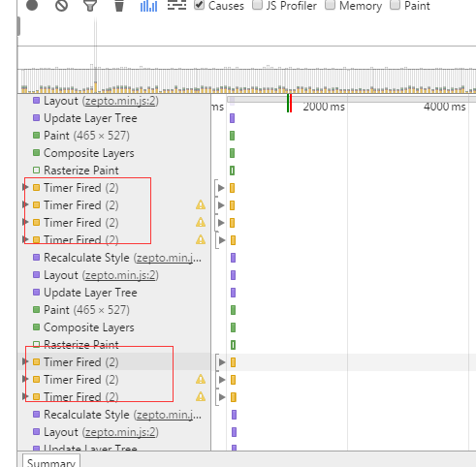The image size is (476, 467).
Task: Enable the JS Profiler checkbox
Action: [x=257, y=5]
